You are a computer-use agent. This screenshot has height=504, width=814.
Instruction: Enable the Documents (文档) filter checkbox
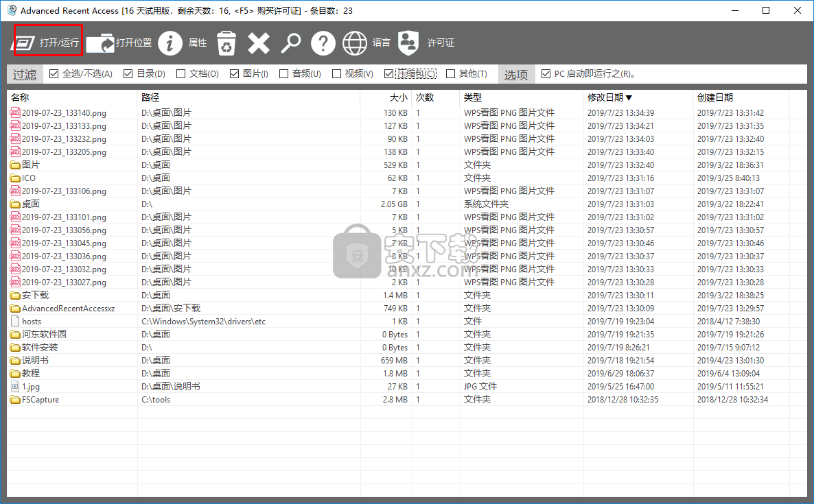coord(181,73)
